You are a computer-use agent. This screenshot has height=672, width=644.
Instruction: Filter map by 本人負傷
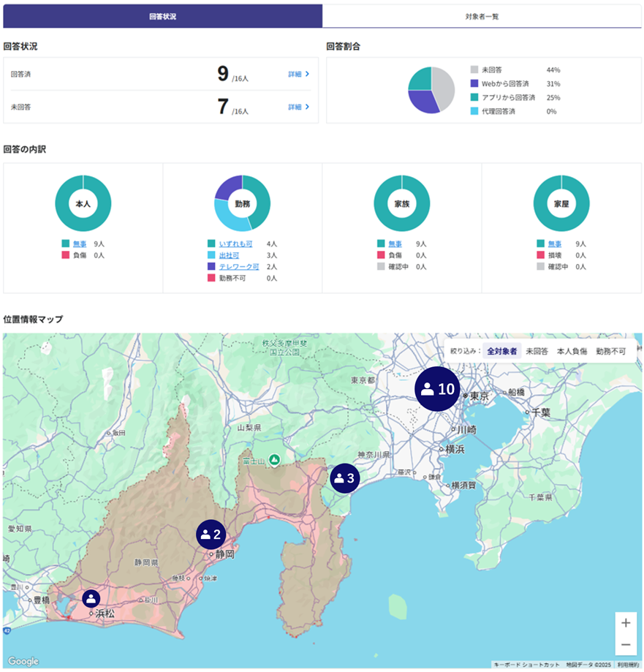click(x=572, y=351)
